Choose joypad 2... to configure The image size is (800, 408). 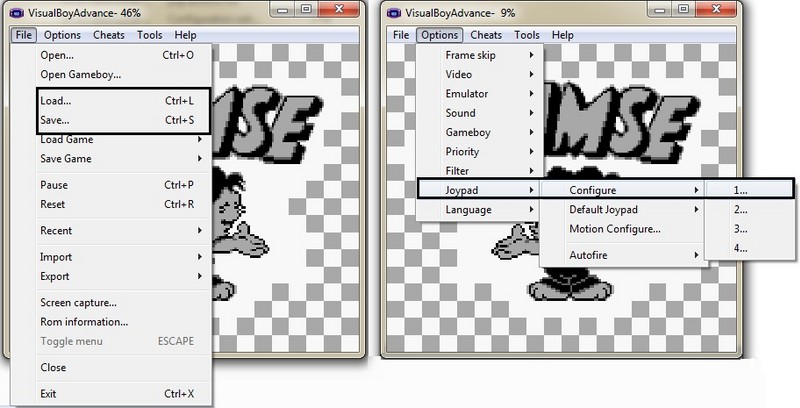click(749, 210)
